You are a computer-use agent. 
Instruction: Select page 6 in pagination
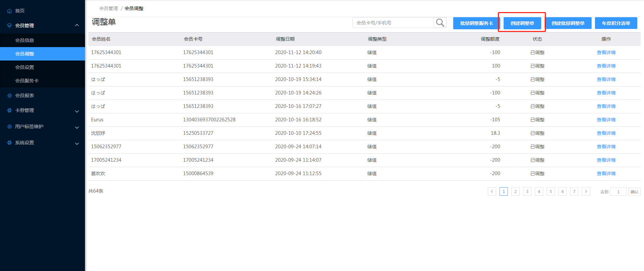coord(562,191)
